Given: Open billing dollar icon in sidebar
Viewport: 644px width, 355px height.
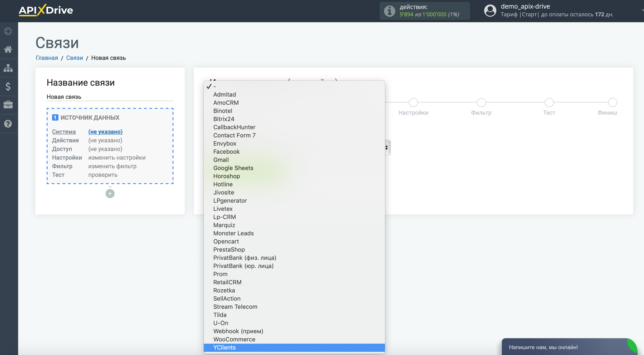Looking at the screenshot, I should pos(8,86).
